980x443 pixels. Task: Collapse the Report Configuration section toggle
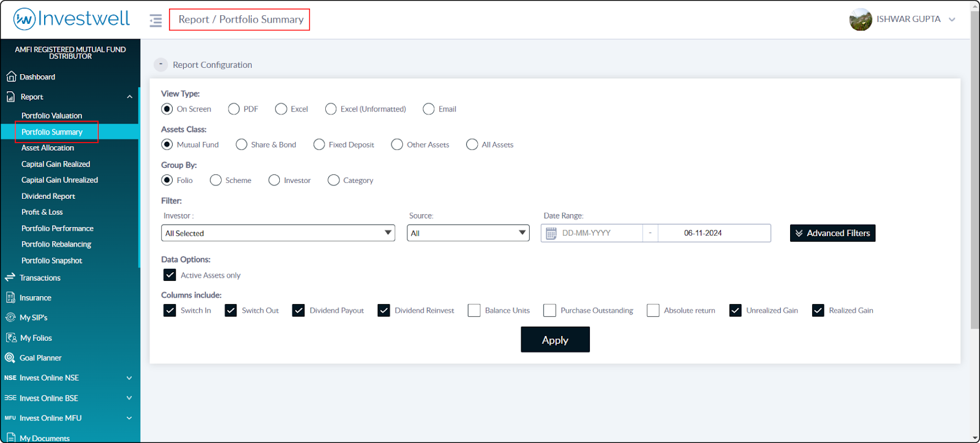[x=160, y=64]
